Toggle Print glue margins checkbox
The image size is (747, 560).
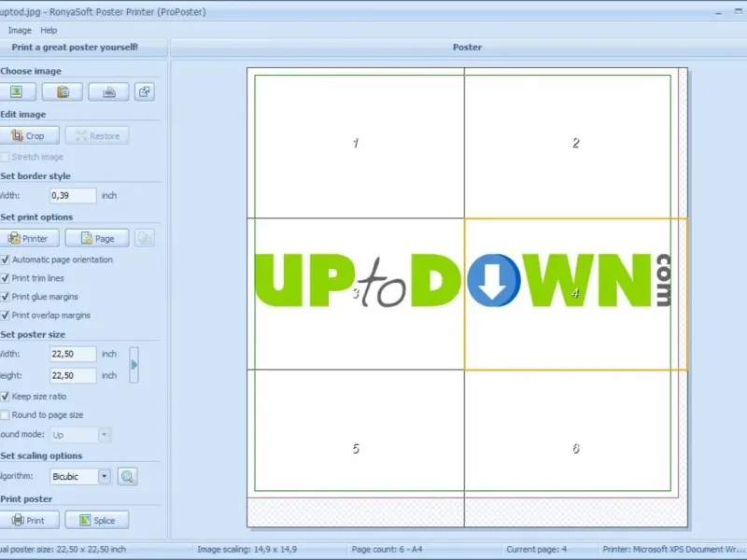(5, 297)
